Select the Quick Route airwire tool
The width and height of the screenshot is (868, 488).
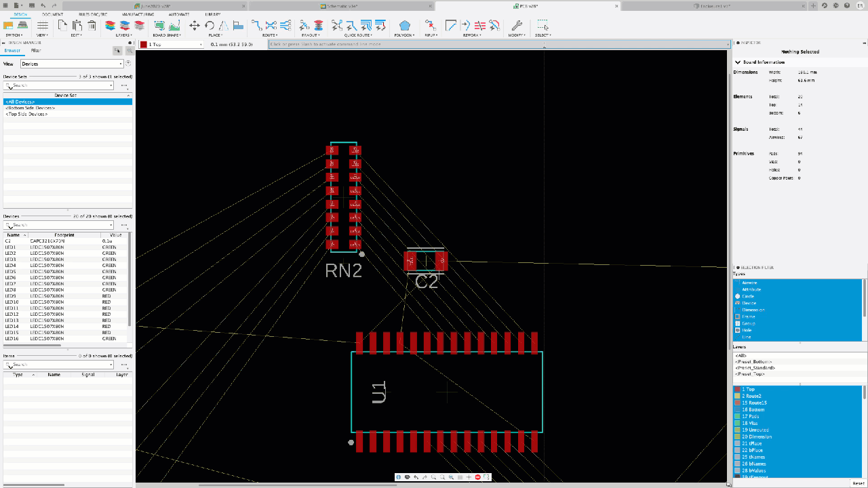click(x=337, y=26)
